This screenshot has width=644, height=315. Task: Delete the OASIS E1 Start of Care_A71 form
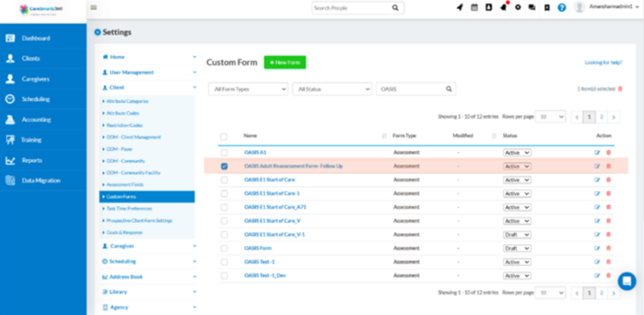click(608, 207)
